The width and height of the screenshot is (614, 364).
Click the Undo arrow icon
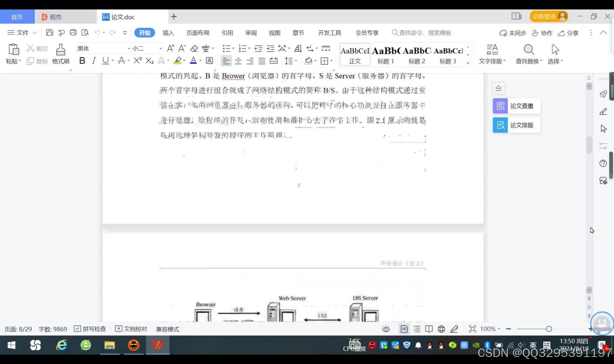tap(97, 33)
